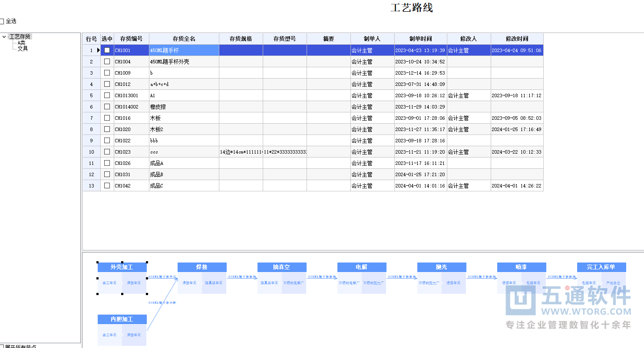Check the 成品A row checkbox
Screen dimensions: 644x348
pyautogui.click(x=107, y=163)
